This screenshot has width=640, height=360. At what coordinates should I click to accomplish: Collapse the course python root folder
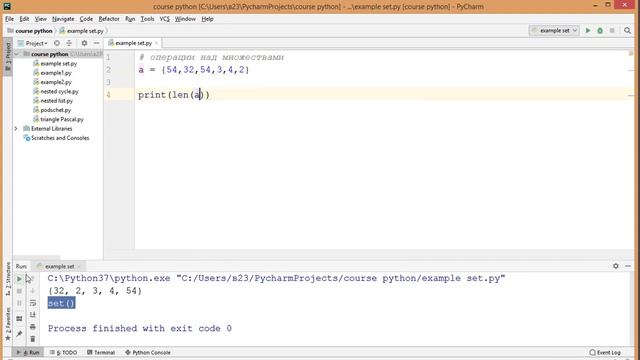16,54
